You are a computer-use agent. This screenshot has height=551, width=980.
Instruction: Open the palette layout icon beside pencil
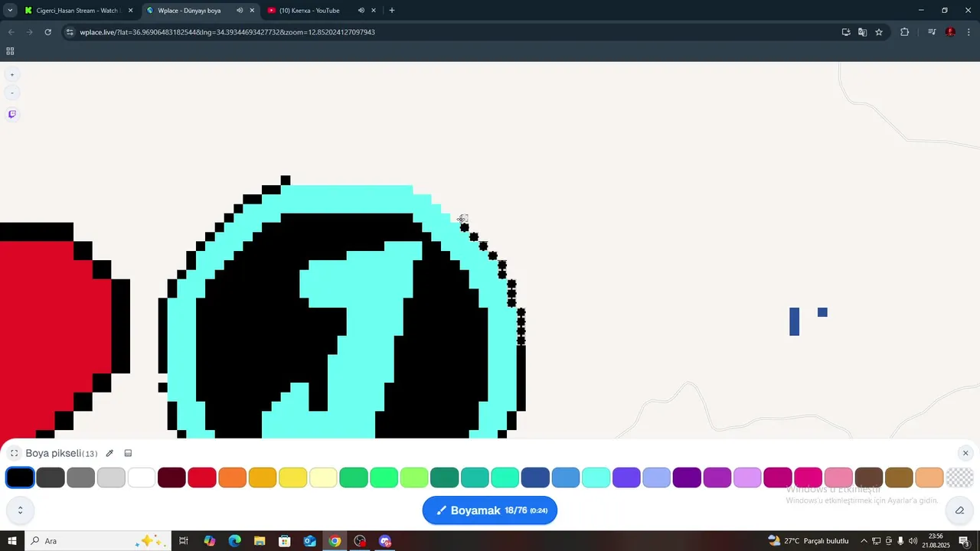pyautogui.click(x=128, y=453)
